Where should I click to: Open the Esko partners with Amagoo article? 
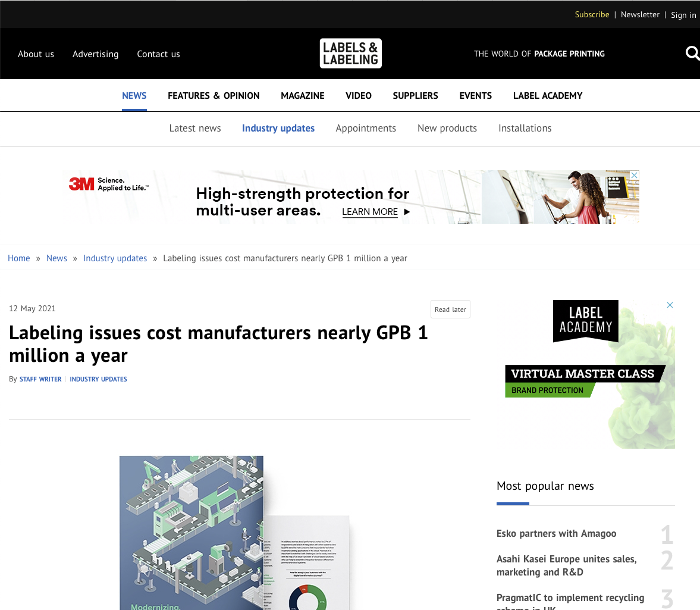(x=556, y=533)
